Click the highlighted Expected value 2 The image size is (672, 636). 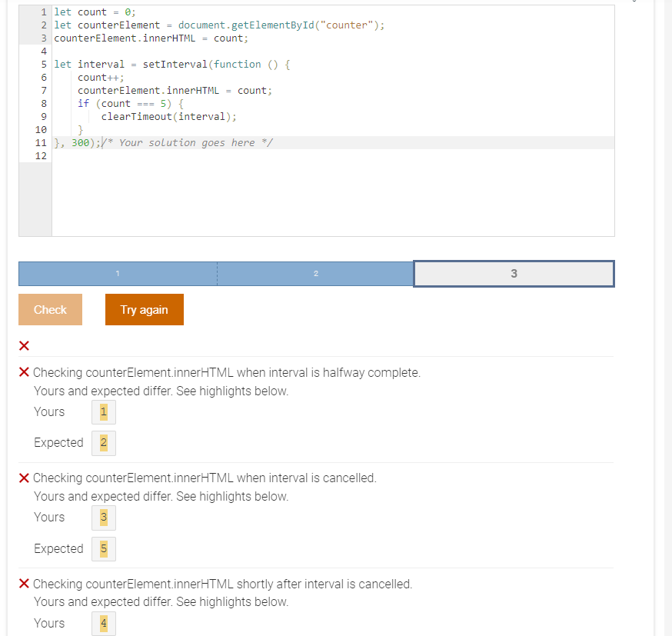(x=103, y=442)
